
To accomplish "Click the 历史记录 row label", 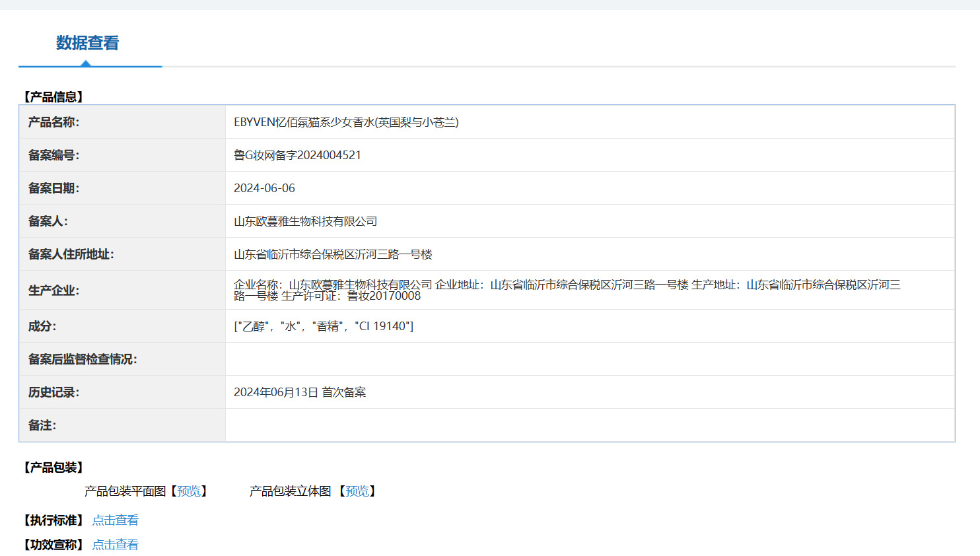I will click(53, 392).
